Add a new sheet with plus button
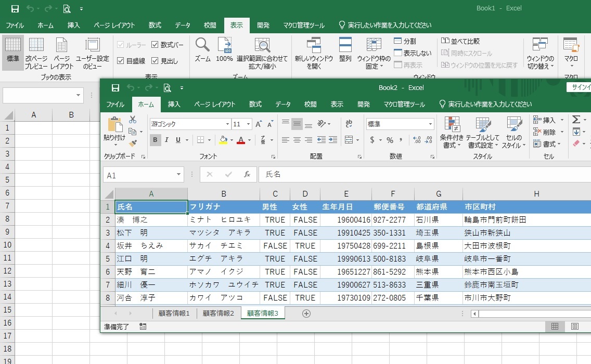Image resolution: width=591 pixels, height=364 pixels. [306, 313]
